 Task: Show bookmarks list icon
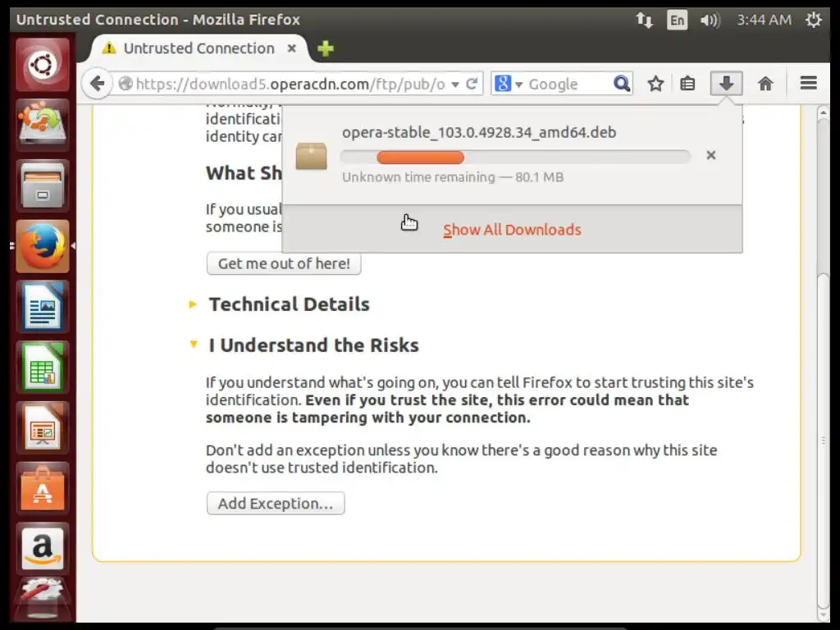688,84
